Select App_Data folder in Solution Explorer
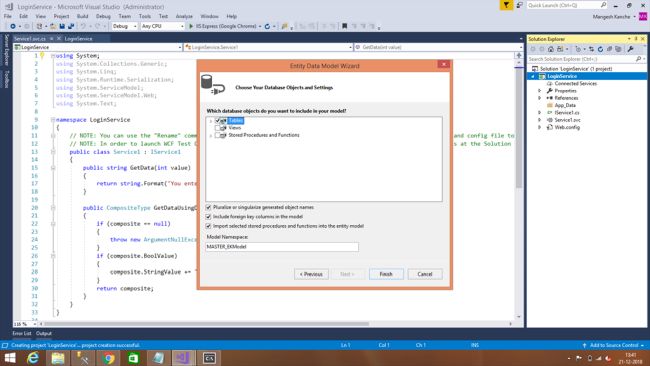The image size is (650, 366). pyautogui.click(x=565, y=105)
